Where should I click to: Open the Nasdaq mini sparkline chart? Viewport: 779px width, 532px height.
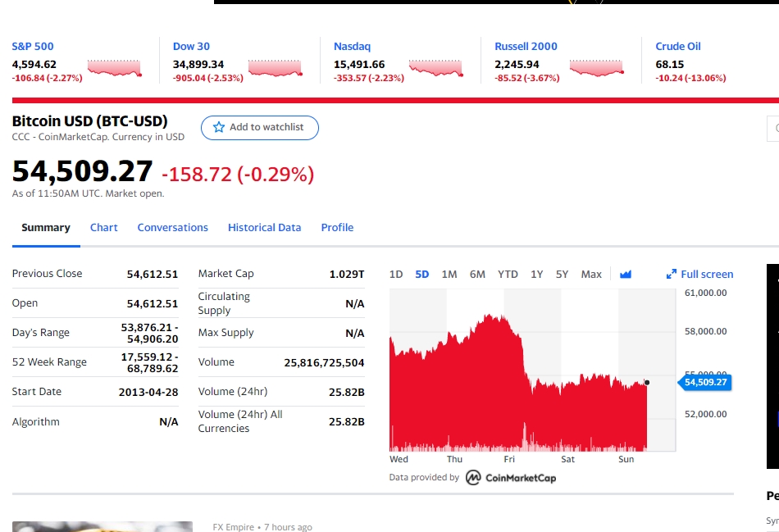pos(436,68)
